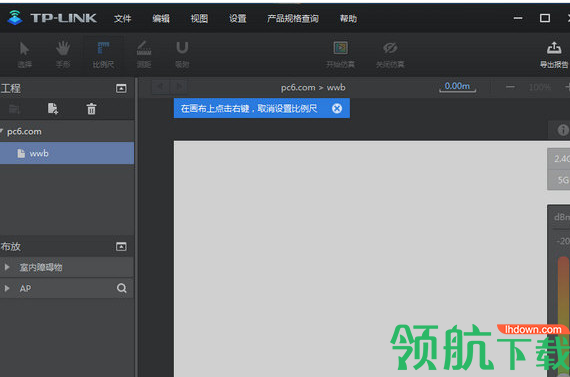This screenshot has width=570, height=377.
Task: Zoom out with the minus button
Action: coord(510,87)
